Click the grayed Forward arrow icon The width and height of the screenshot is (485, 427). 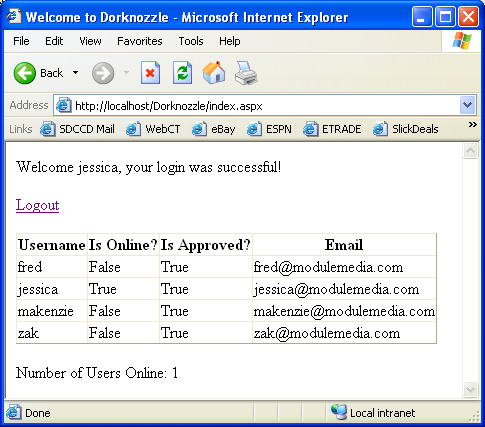pyautogui.click(x=103, y=73)
